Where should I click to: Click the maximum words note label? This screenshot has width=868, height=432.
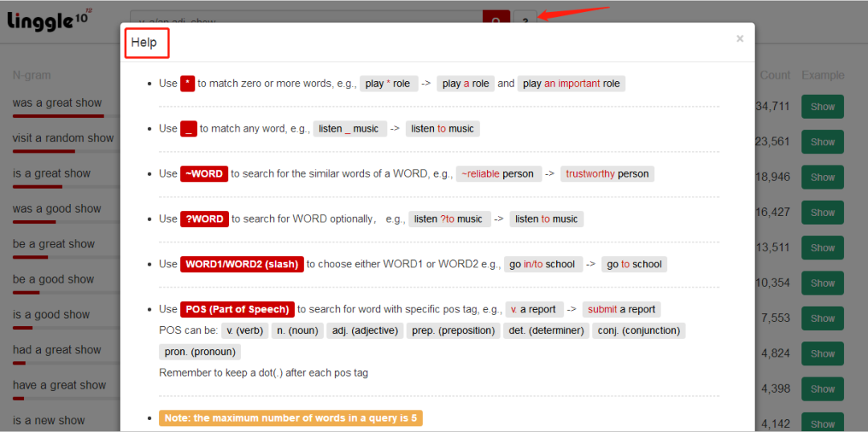click(x=291, y=418)
